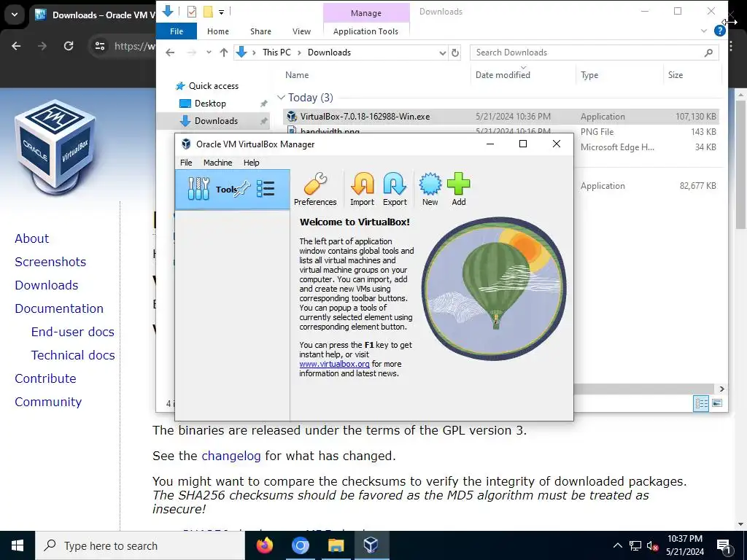The image size is (747, 560).
Task: Open the changelog link
Action: [231, 456]
